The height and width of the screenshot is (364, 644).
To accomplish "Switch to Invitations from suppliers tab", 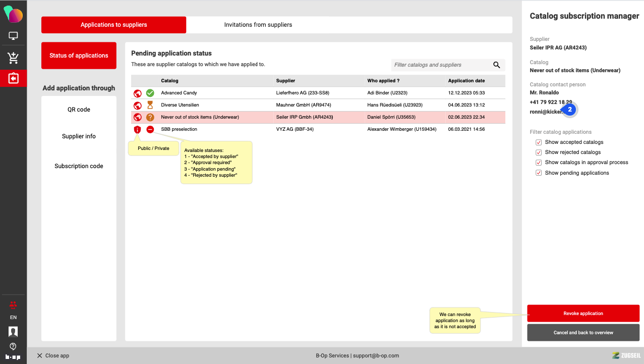I will pyautogui.click(x=258, y=25).
